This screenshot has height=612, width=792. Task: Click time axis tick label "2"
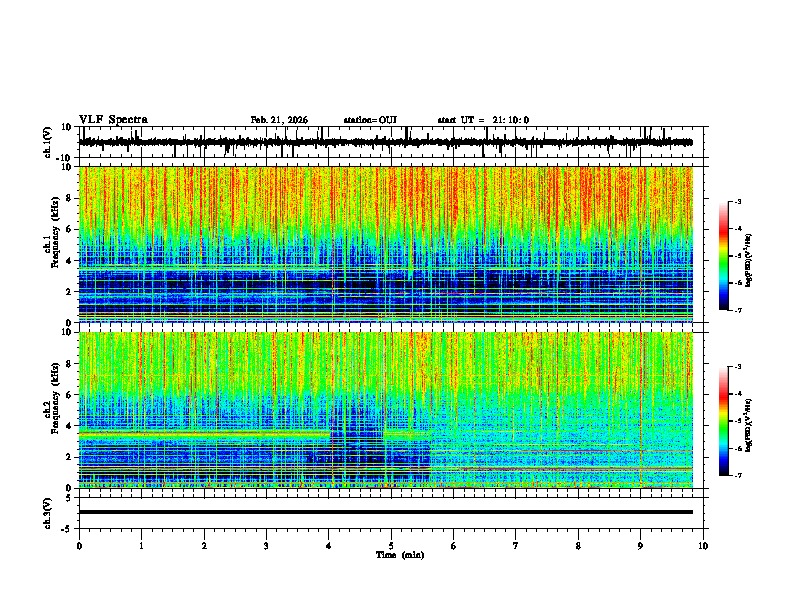pyautogui.click(x=204, y=546)
